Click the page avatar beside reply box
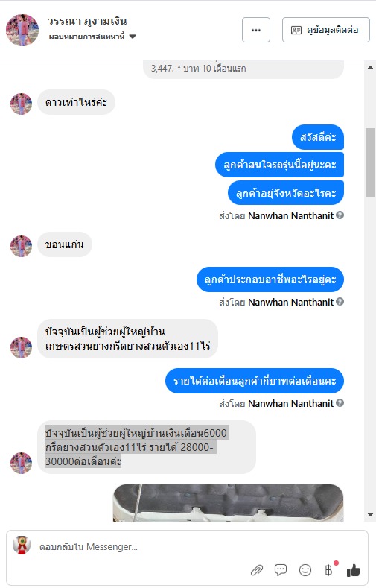The height and width of the screenshot is (588, 376). point(22,546)
